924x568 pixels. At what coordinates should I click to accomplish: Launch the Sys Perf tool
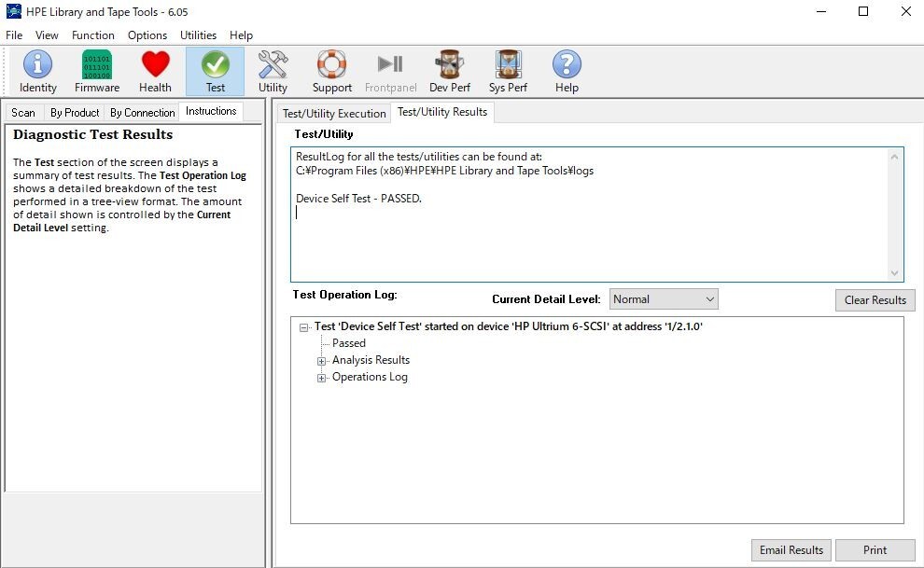508,71
